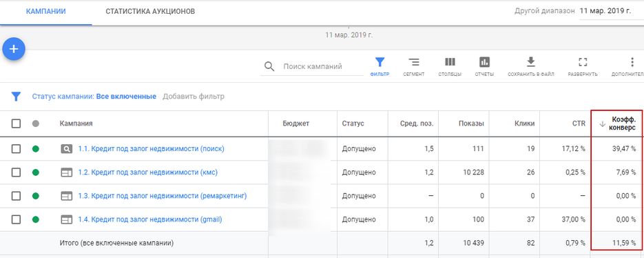Sort by the Коэфф. конверс column arrow

[x=603, y=124]
